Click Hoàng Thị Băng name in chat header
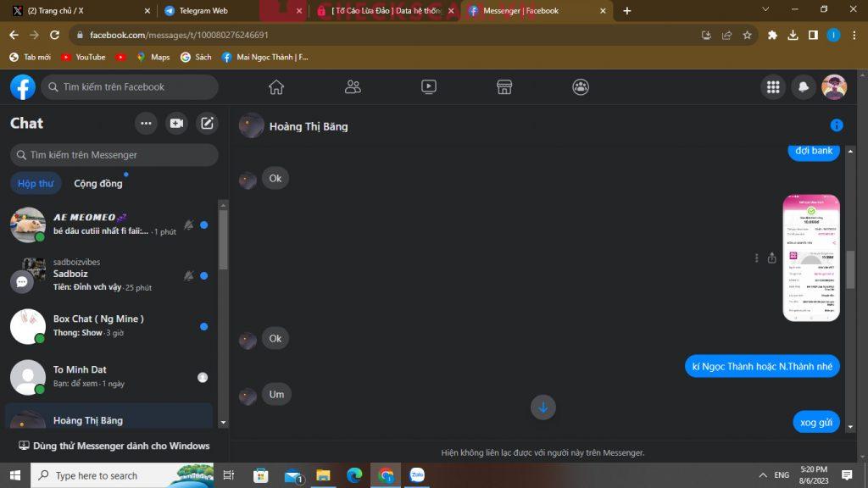Screen dimensions: 868x488 [x=309, y=127]
